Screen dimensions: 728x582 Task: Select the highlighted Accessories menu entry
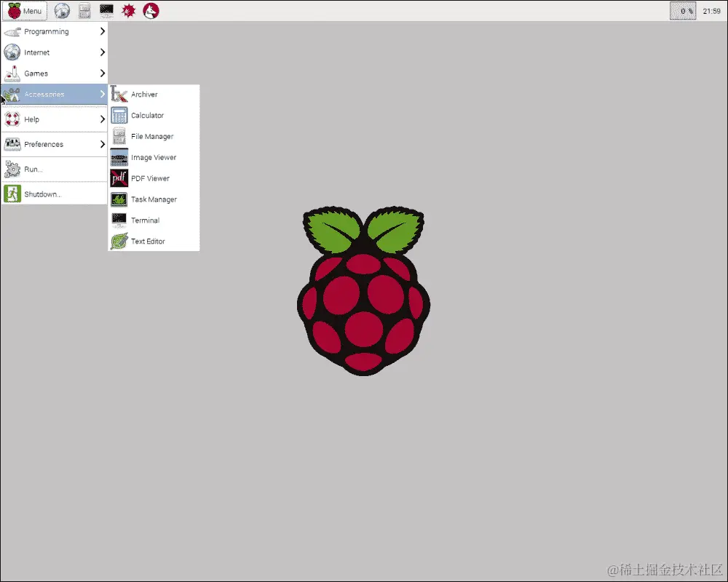click(x=55, y=95)
